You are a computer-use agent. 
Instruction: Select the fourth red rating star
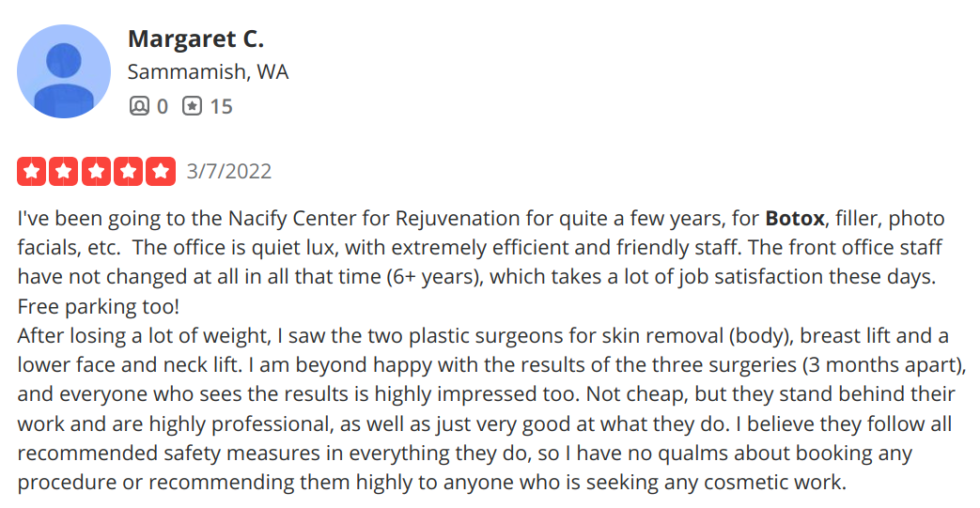pos(128,171)
